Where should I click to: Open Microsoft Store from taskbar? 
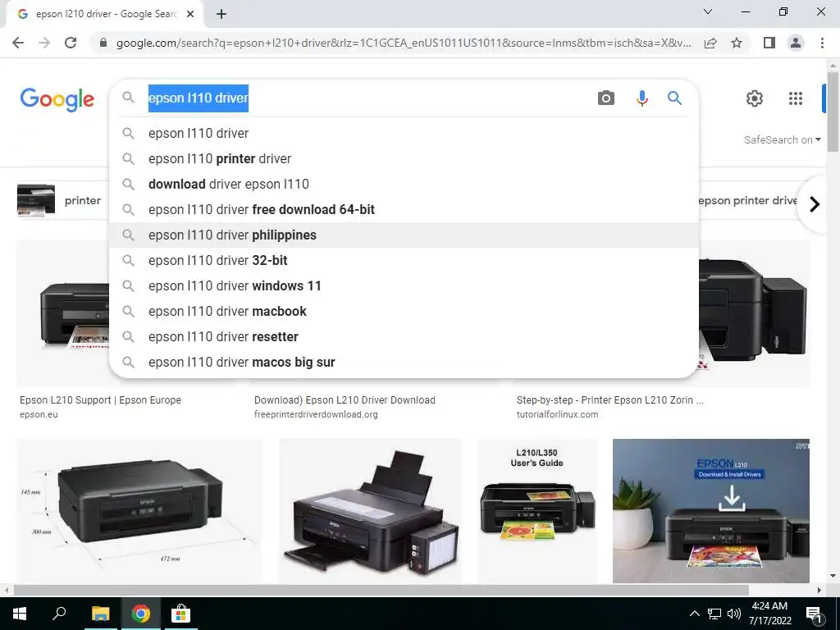tap(180, 614)
